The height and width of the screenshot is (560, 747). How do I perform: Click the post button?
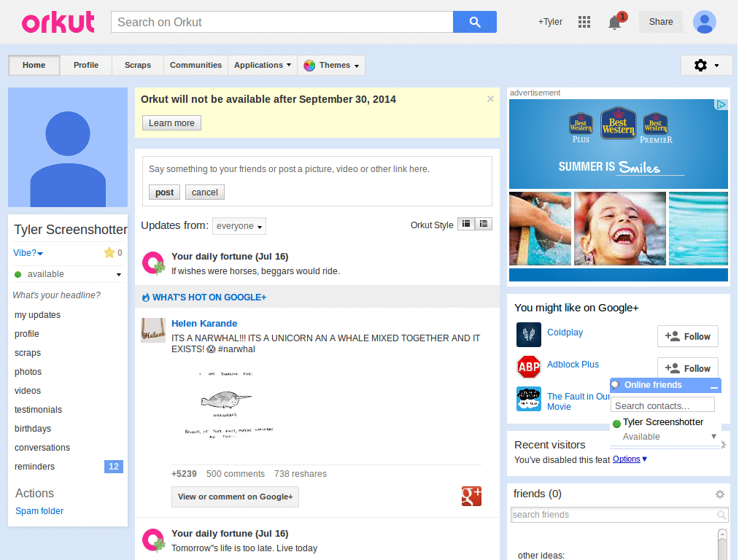point(164,192)
